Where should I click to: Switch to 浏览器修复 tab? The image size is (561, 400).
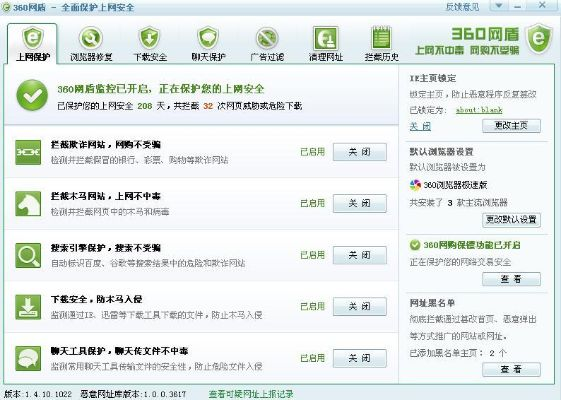(x=91, y=44)
